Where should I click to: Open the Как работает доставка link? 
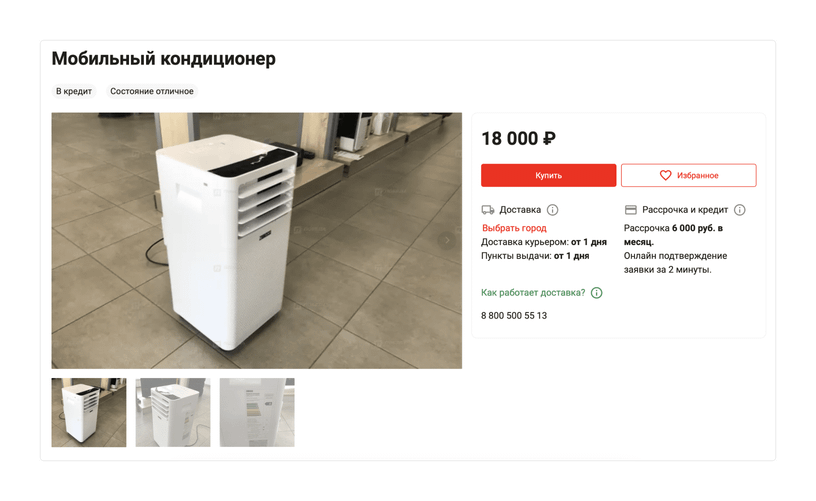click(533, 292)
